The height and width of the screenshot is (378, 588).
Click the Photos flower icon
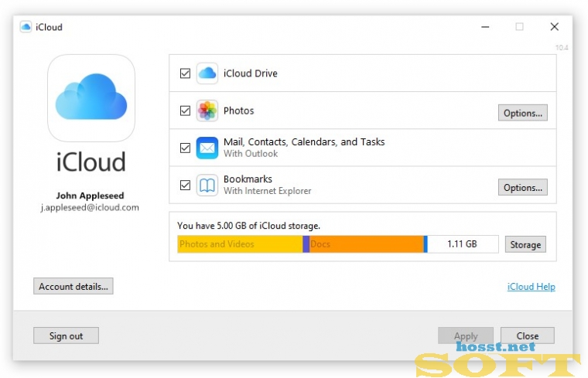[207, 111]
